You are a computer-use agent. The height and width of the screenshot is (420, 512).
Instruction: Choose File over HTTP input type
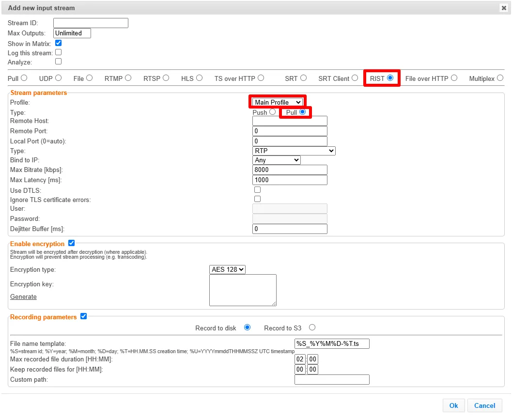click(454, 78)
